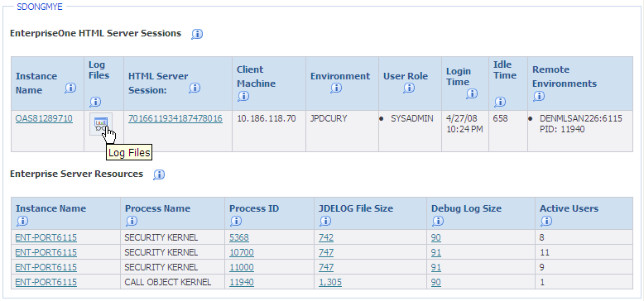Open JDELOG size 747 for process 11000
The height and width of the screenshot is (301, 644).
[x=326, y=267]
